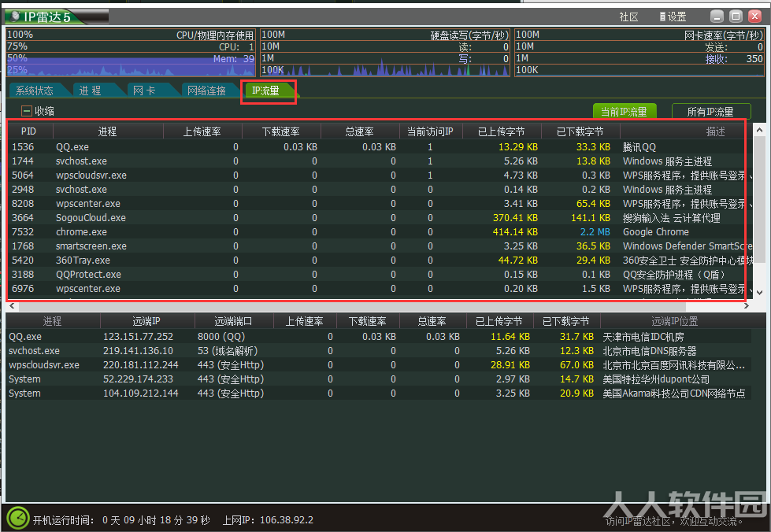
Task: Click the green clock icon in status bar
Action: tap(18, 519)
